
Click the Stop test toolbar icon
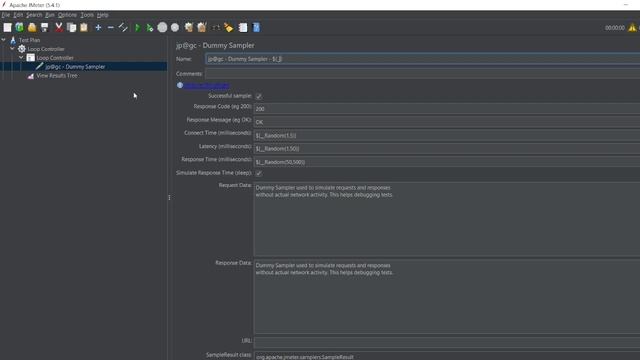click(162, 27)
